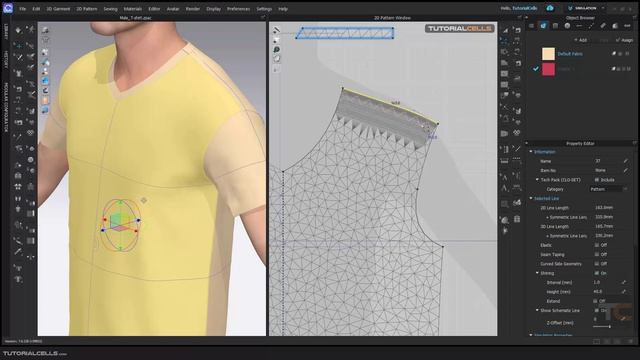Toggle Show Schematic Line checkbox
640x360 pixels.
coord(597,310)
